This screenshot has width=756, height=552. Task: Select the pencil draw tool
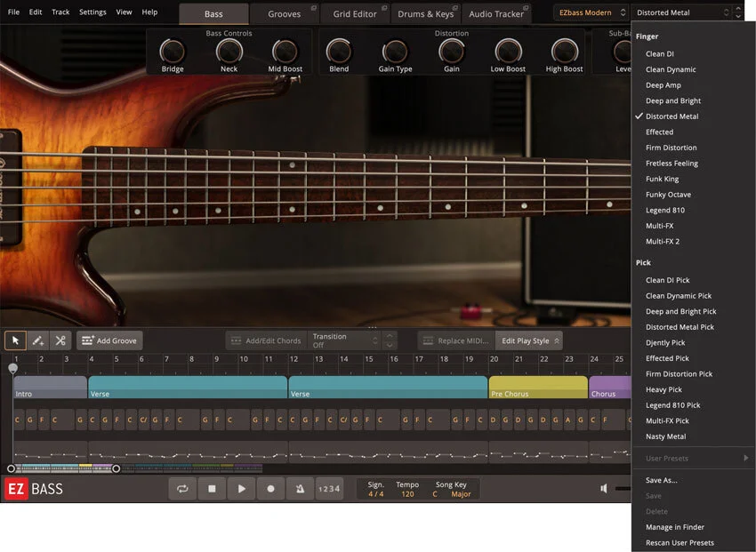(37, 340)
